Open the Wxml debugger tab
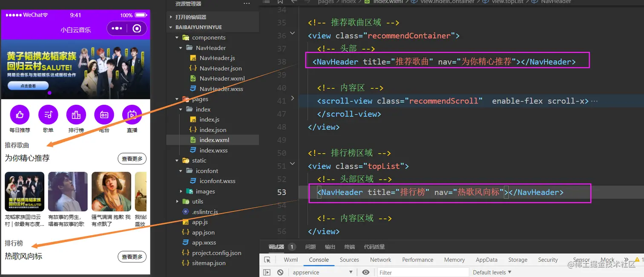This screenshot has width=644, height=277. pos(291,260)
